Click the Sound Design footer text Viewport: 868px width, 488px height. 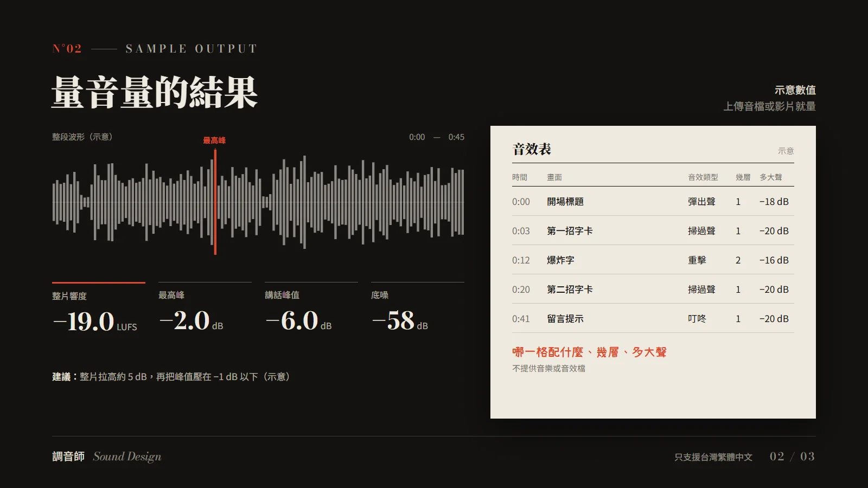(x=127, y=457)
